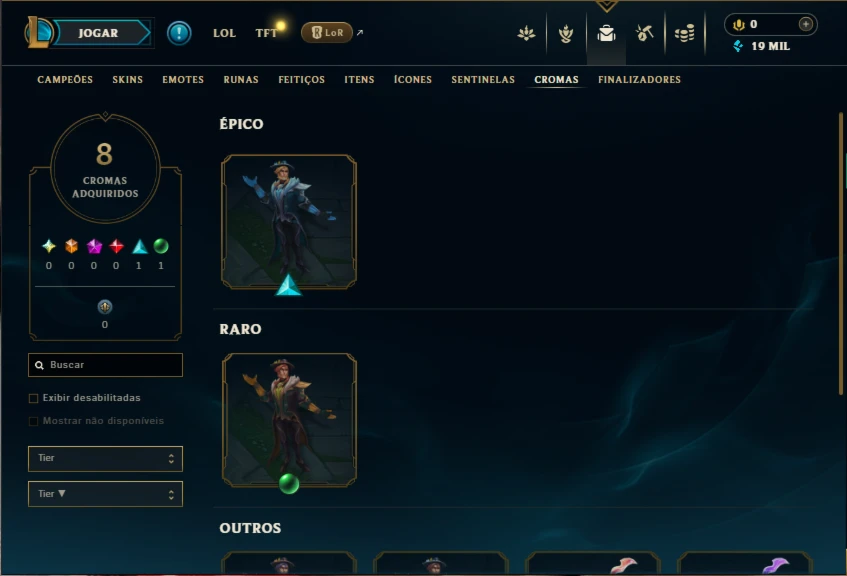Open Legends of Runeterra LoR launcher

(x=327, y=32)
